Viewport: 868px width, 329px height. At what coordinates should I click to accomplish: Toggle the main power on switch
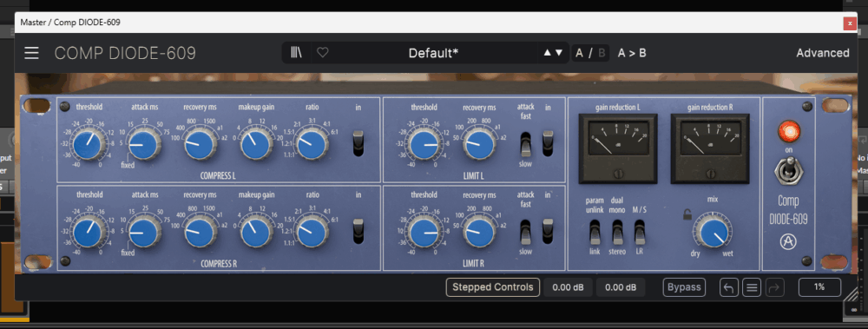click(788, 173)
